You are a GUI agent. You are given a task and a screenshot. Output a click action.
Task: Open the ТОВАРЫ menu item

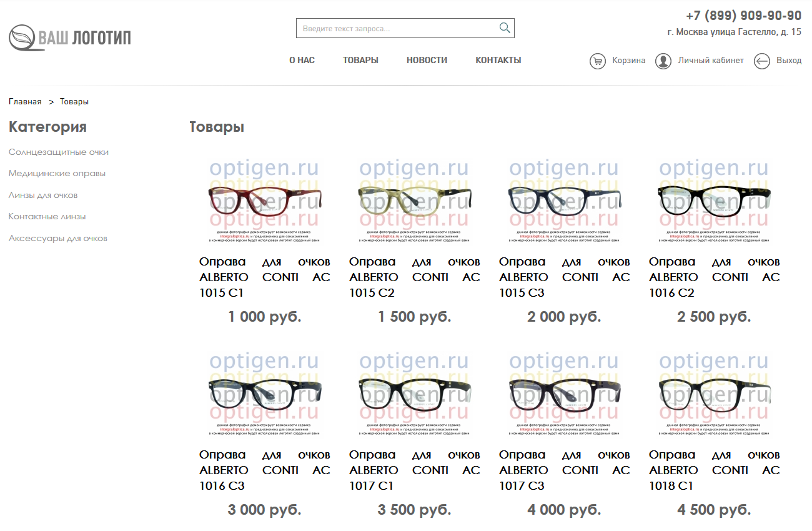[360, 61]
